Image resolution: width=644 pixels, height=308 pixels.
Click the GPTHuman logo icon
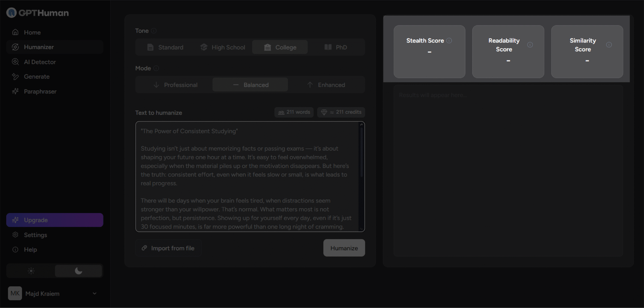tap(11, 13)
